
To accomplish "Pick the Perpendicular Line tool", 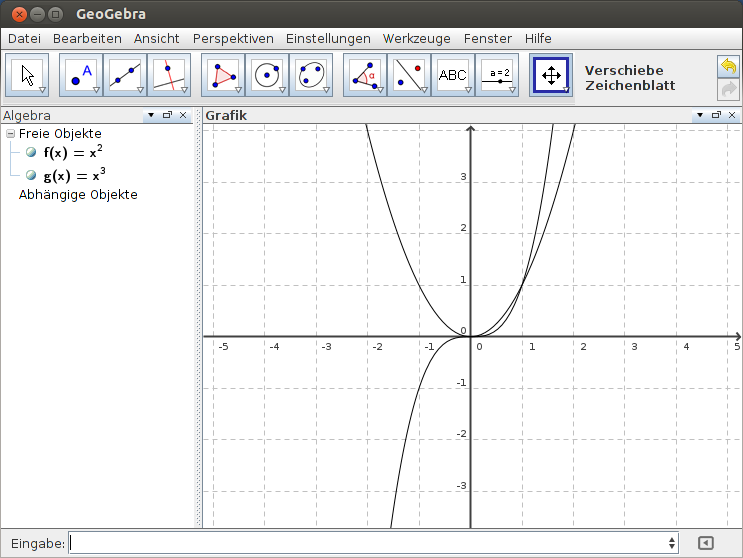I will coord(169,75).
